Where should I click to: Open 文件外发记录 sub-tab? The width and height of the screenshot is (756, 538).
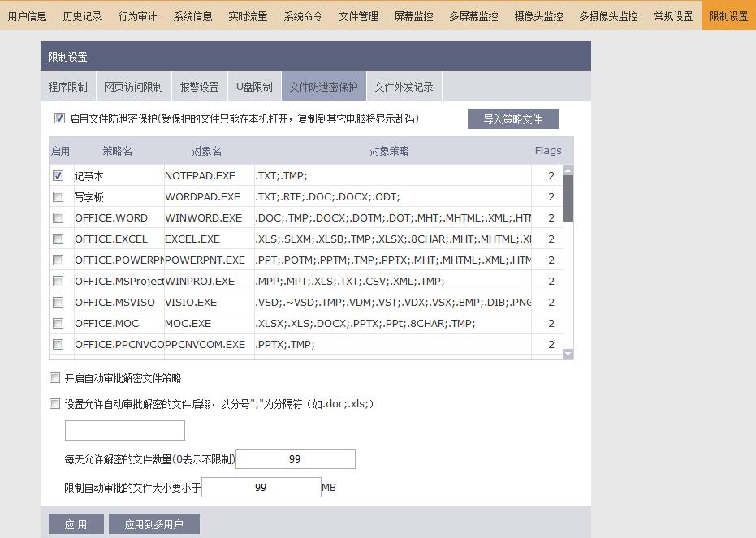pos(404,87)
